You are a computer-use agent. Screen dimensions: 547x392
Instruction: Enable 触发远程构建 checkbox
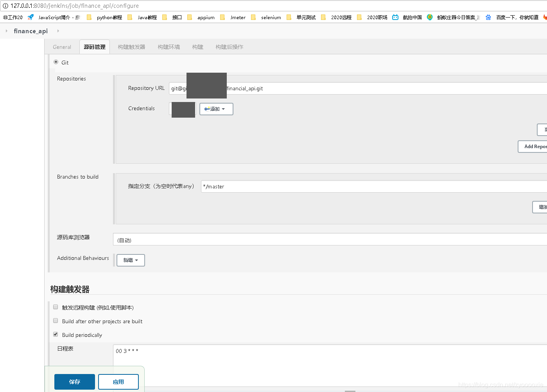click(x=56, y=307)
